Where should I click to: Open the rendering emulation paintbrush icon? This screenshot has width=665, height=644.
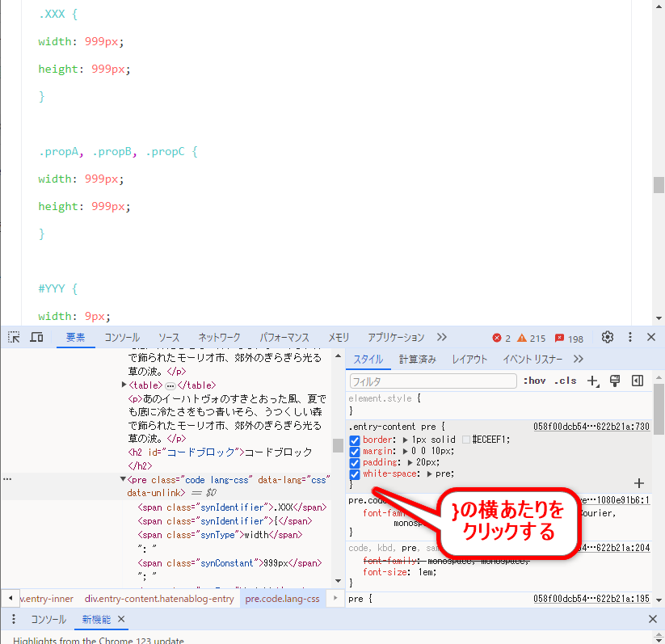point(615,381)
